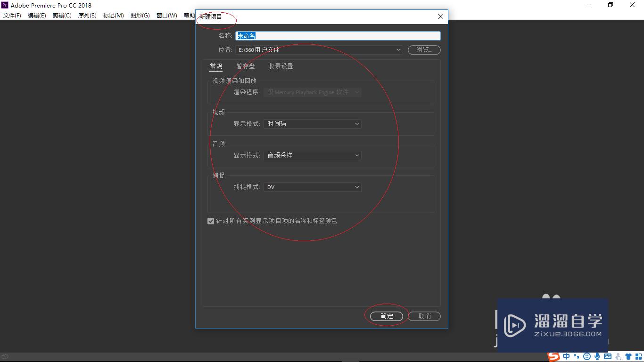Image resolution: width=644 pixels, height=362 pixels.
Task: Toggle the punctuation mode icon
Action: [x=577, y=357]
